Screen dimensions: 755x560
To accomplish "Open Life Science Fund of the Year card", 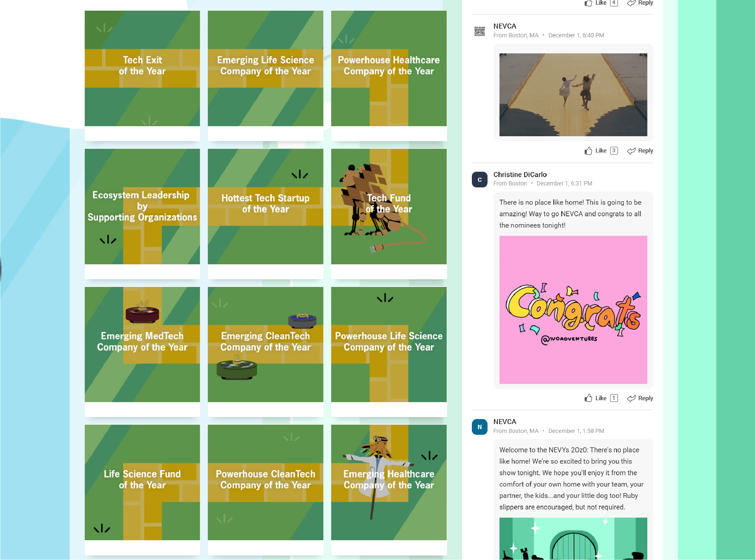I will [x=142, y=489].
